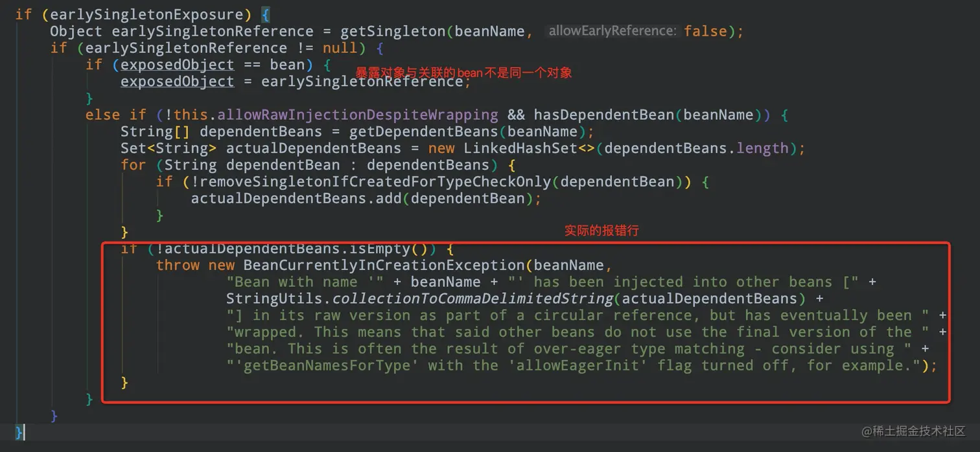Click collectionToCommaDelimitedString method name
Viewport: 980px width, 452px height.
click(x=472, y=299)
